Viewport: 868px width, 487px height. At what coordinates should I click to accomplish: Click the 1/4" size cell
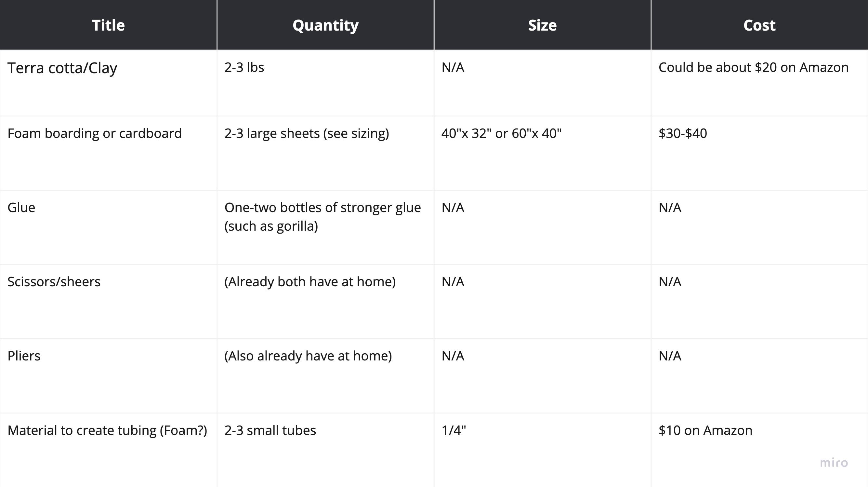454,431
